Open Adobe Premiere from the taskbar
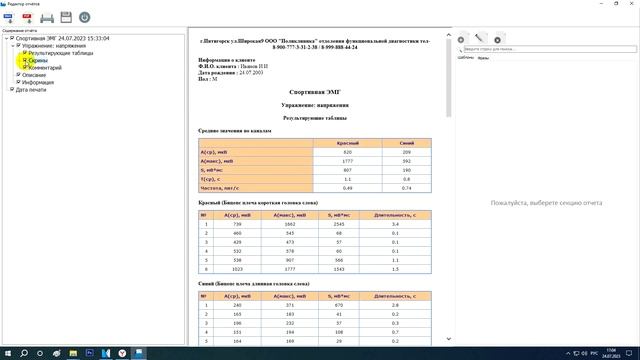The width and height of the screenshot is (640, 360). [89, 353]
